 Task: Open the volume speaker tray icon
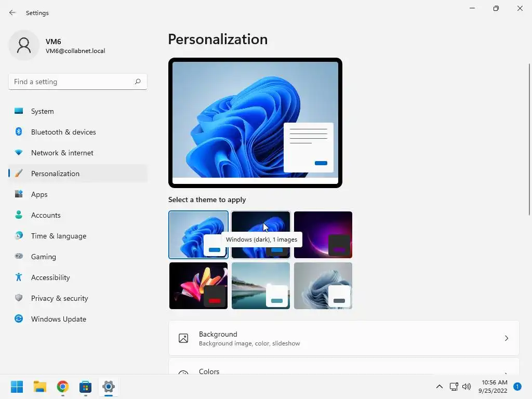(x=467, y=387)
